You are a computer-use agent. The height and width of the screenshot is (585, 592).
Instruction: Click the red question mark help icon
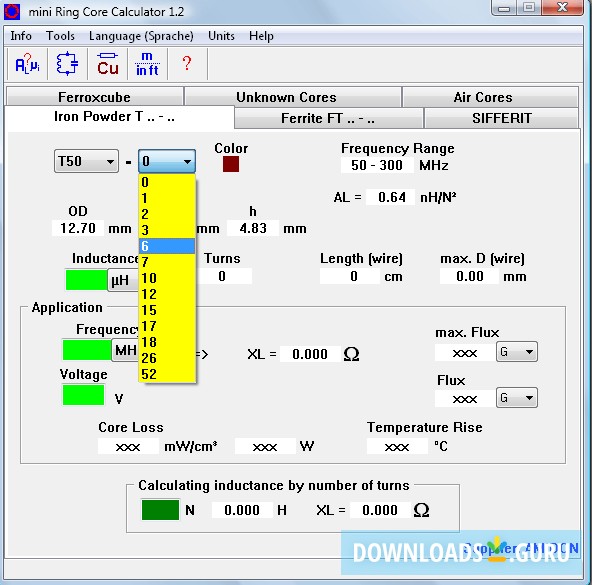click(x=187, y=64)
